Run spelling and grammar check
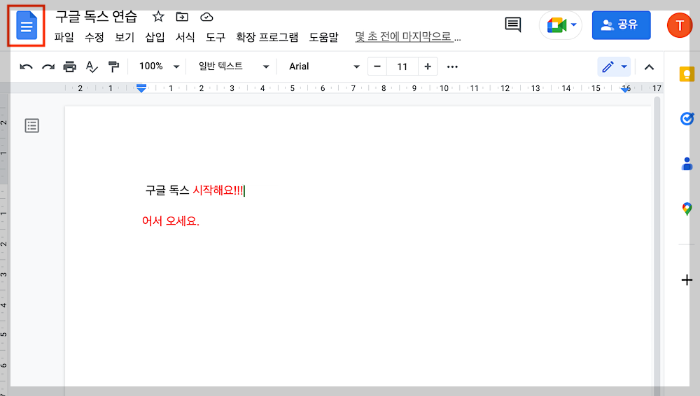 (x=92, y=67)
